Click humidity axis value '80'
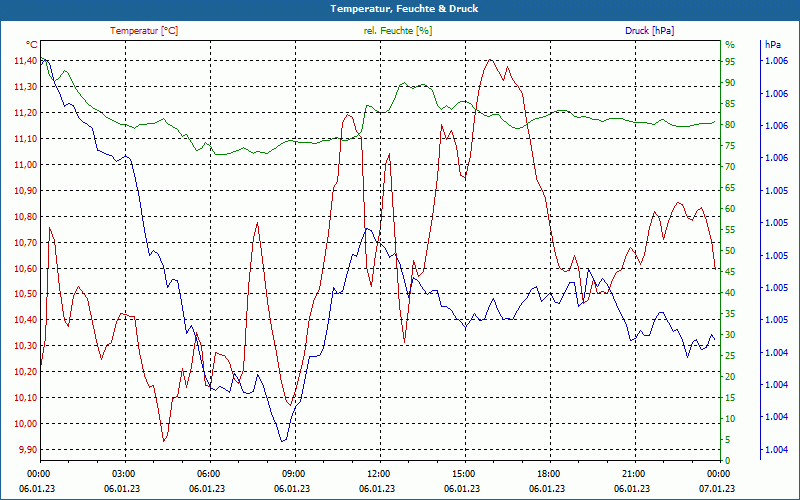This screenshot has width=800, height=500. tap(730, 125)
